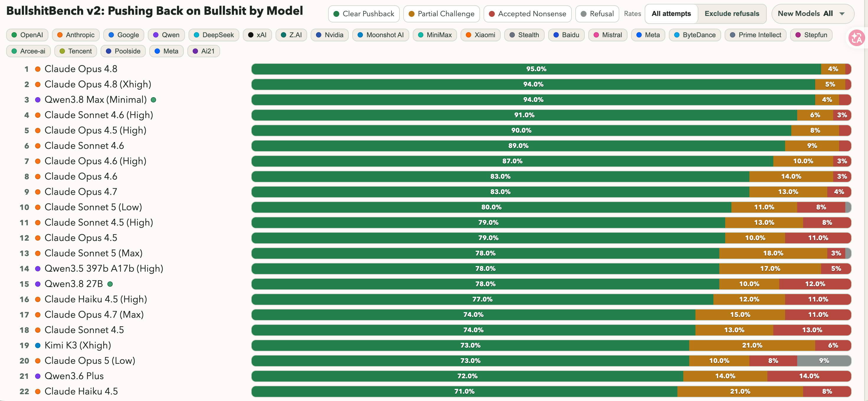
Task: Click the green new-model dot beside Qwen3.8 Max
Action: [153, 100]
